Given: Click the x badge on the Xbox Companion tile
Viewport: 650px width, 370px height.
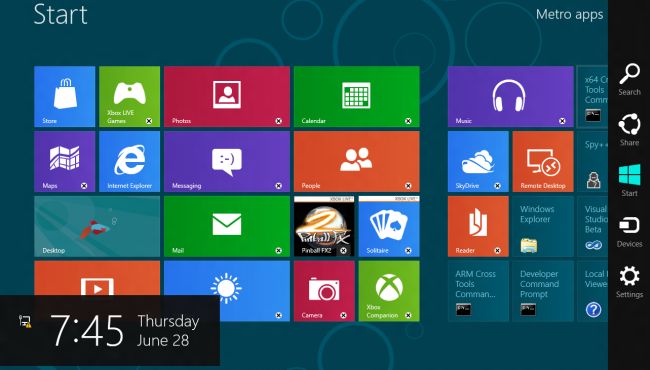Looking at the screenshot, I should [408, 315].
